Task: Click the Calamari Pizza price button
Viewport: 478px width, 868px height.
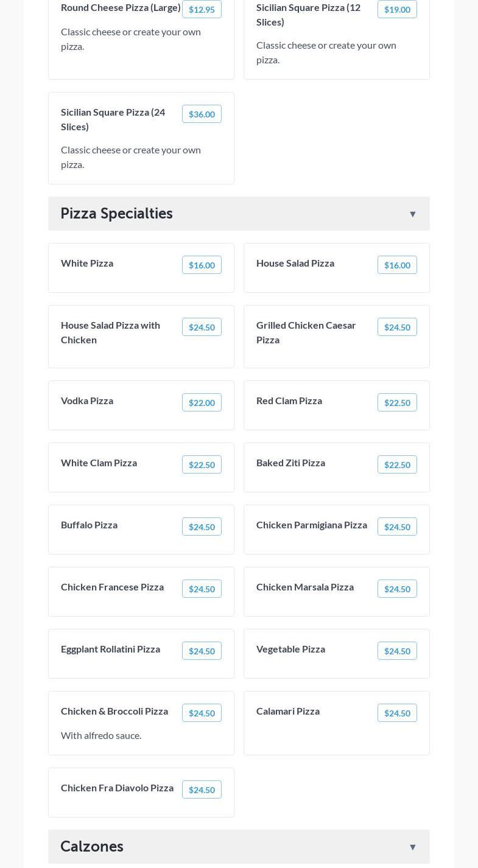Action: [x=397, y=713]
